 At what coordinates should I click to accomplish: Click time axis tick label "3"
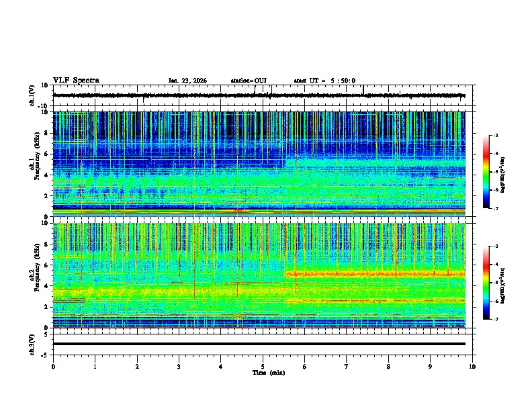pos(179,367)
